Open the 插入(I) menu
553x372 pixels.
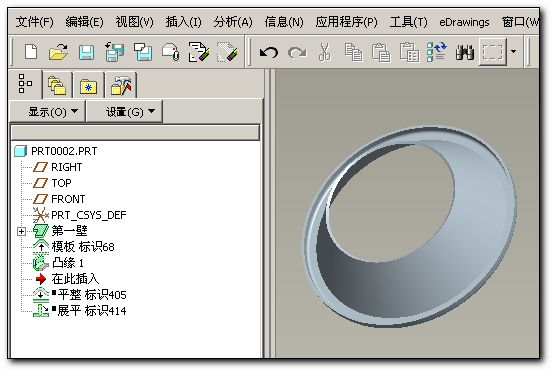183,22
